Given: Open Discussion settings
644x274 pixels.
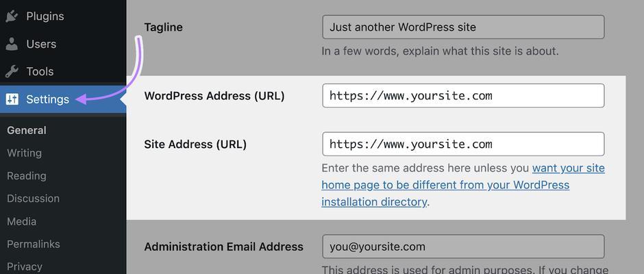Looking at the screenshot, I should point(34,199).
